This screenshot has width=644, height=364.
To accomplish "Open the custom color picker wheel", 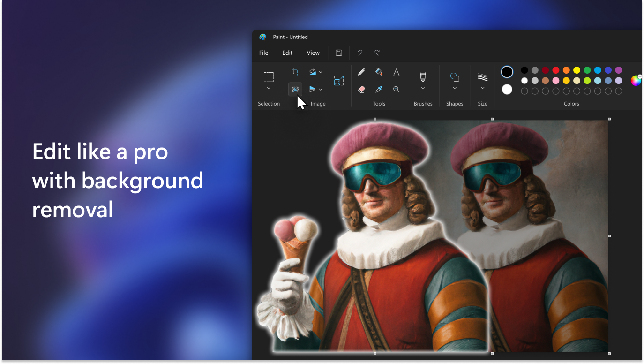I will (x=636, y=80).
